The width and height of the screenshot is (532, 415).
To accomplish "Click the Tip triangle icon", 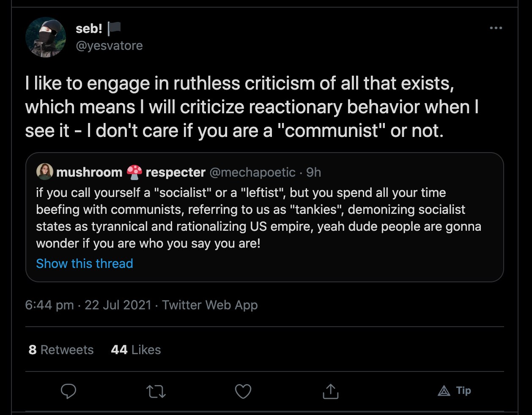I will click(x=444, y=391).
